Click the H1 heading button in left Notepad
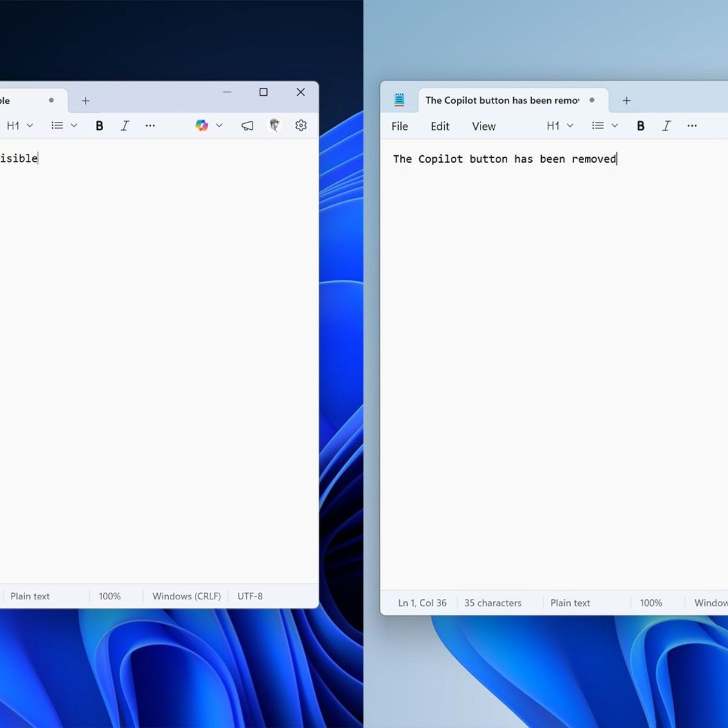 [13, 126]
